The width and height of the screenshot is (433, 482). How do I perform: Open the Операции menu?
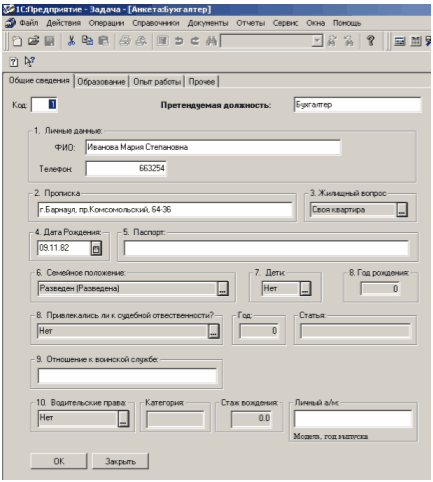point(106,23)
